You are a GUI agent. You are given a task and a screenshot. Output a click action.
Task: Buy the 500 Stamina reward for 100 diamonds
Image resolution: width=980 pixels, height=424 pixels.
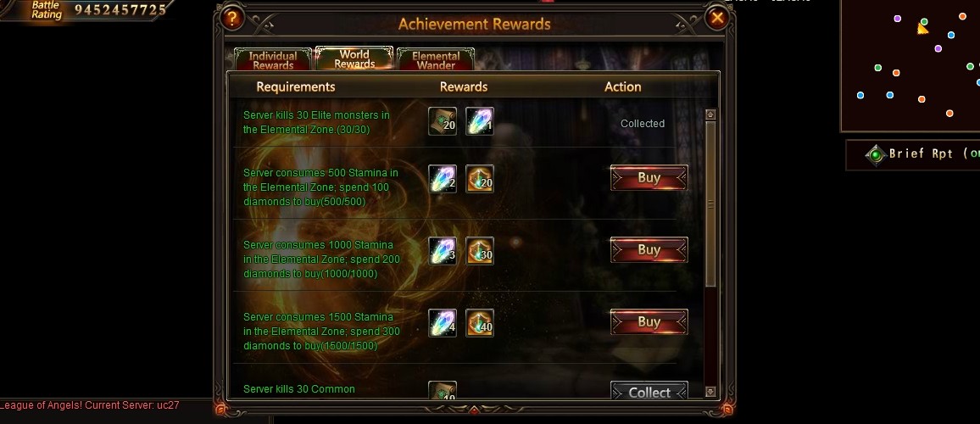pos(649,178)
